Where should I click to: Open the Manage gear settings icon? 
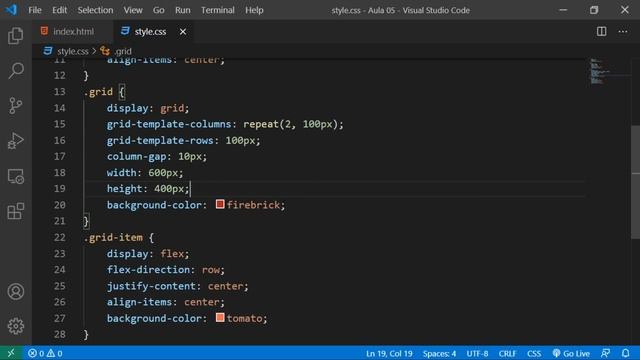coord(16,326)
